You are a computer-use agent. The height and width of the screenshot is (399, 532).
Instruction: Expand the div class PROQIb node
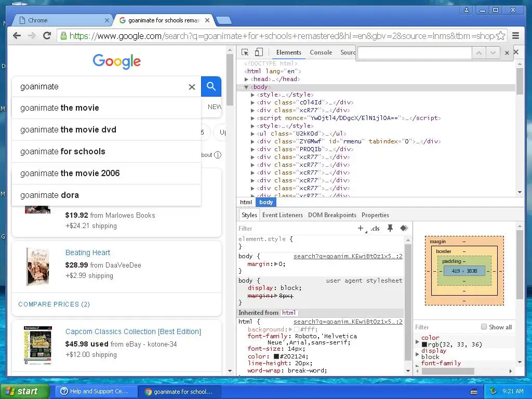[x=252, y=149]
